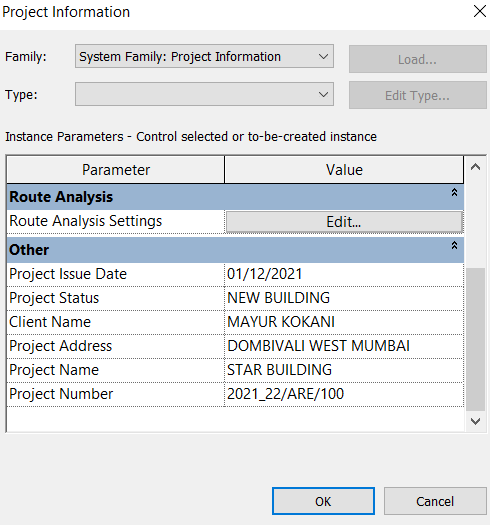Edit the Project Address value field
This screenshot has width=490, height=525.
(x=344, y=346)
